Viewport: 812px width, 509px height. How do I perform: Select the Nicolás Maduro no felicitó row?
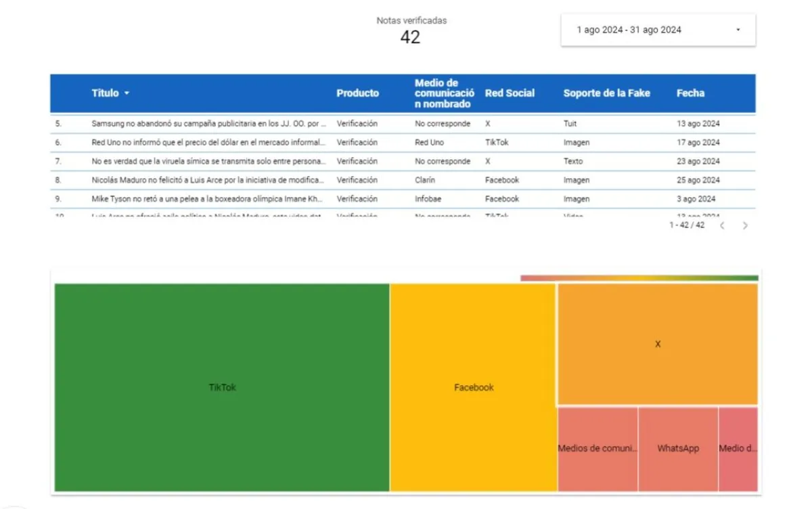(x=207, y=180)
